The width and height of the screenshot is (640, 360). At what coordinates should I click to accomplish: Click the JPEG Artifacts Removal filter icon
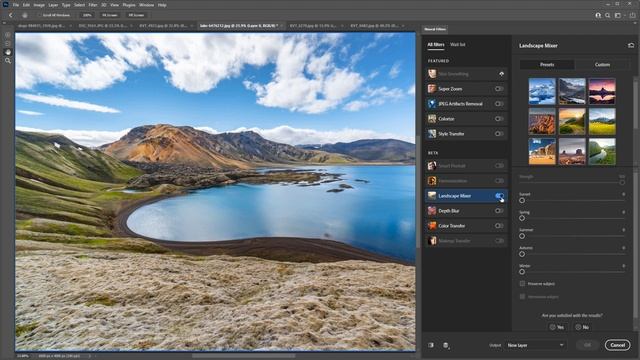(x=431, y=104)
